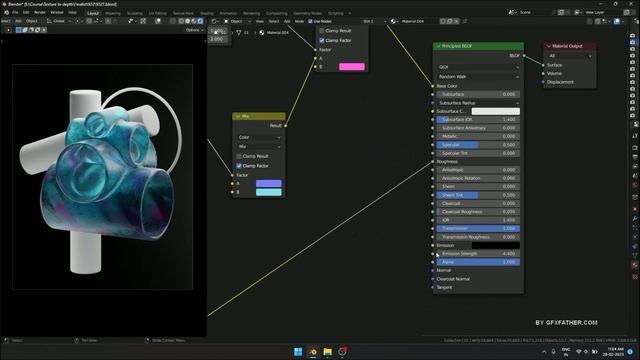Open the All target dropdown on Material Output
640x360 pixels.
pyautogui.click(x=569, y=56)
